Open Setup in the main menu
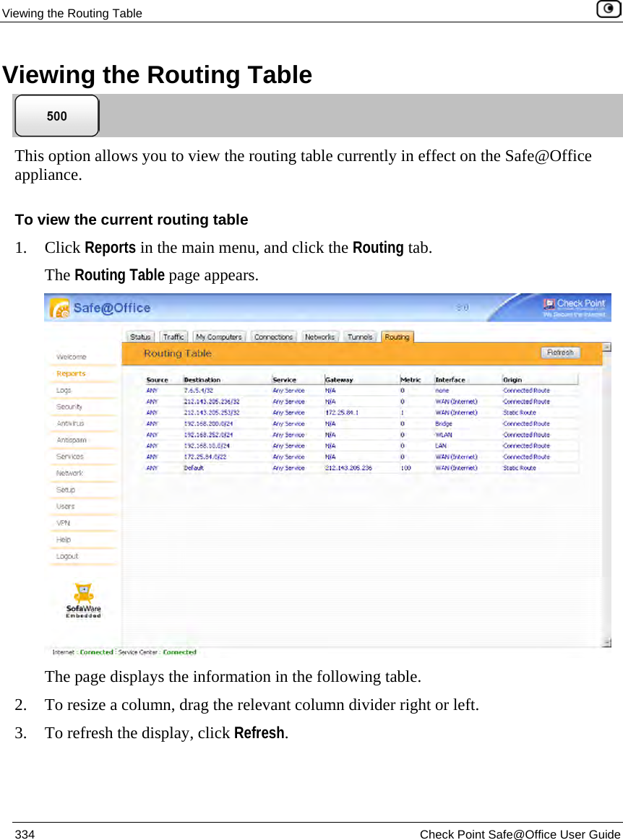This screenshot has height=840, width=623. tap(66, 490)
